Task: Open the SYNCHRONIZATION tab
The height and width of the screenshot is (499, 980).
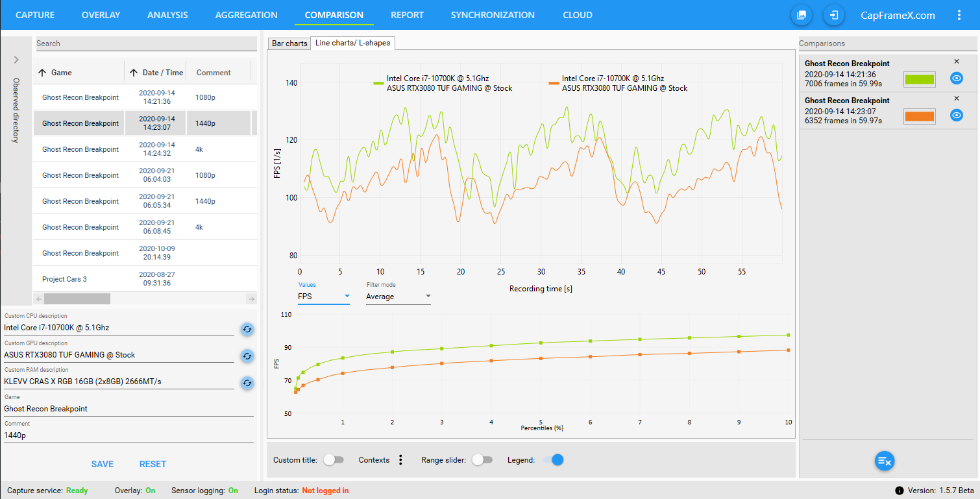Action: click(x=493, y=15)
